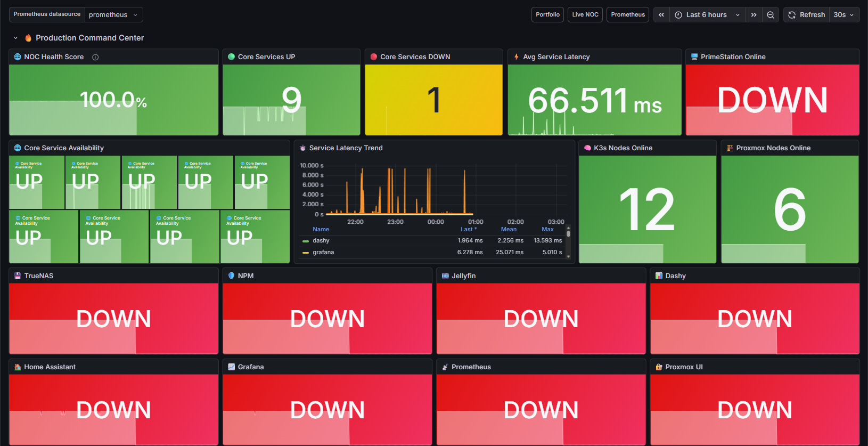Sort legend by Mean column
This screenshot has height=446, width=868.
click(x=509, y=230)
